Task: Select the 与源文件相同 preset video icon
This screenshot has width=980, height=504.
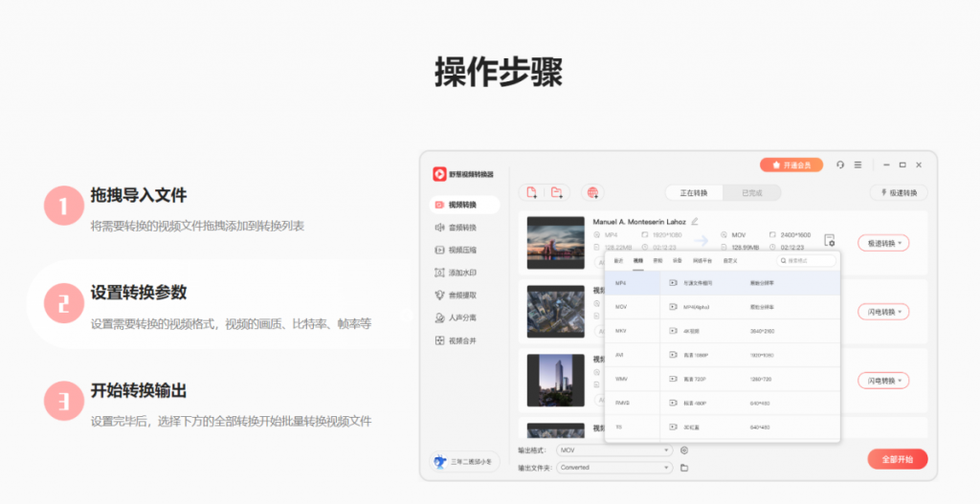Action: coord(673,283)
